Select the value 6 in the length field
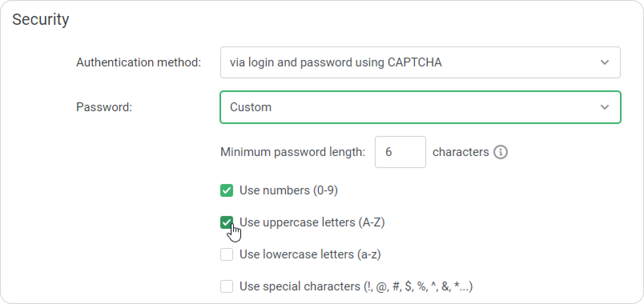Screen dimensions: 644x304 click(388, 152)
